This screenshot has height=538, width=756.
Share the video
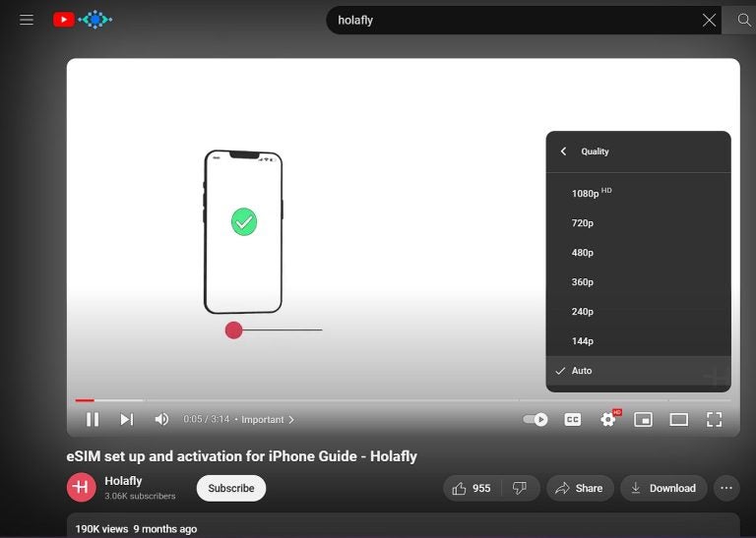580,489
